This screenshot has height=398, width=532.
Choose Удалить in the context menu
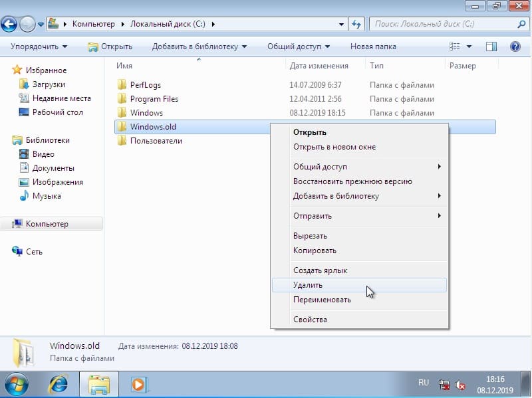click(x=308, y=285)
